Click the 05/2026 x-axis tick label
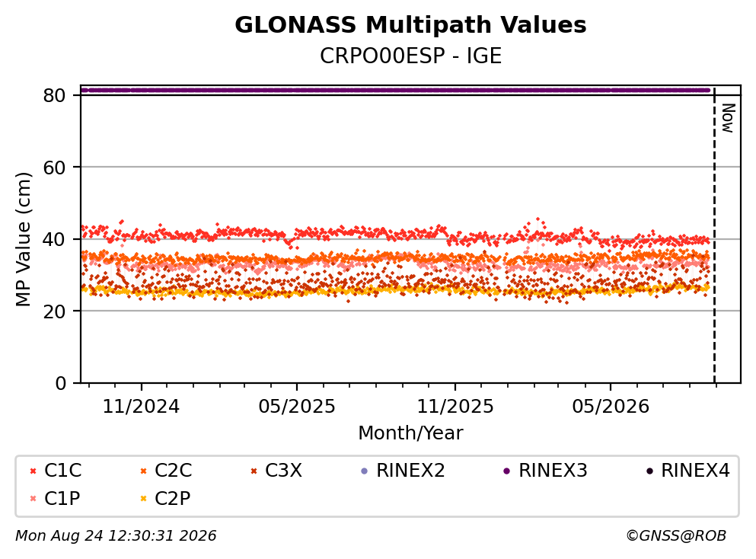This screenshot has width=756, height=559. (611, 407)
